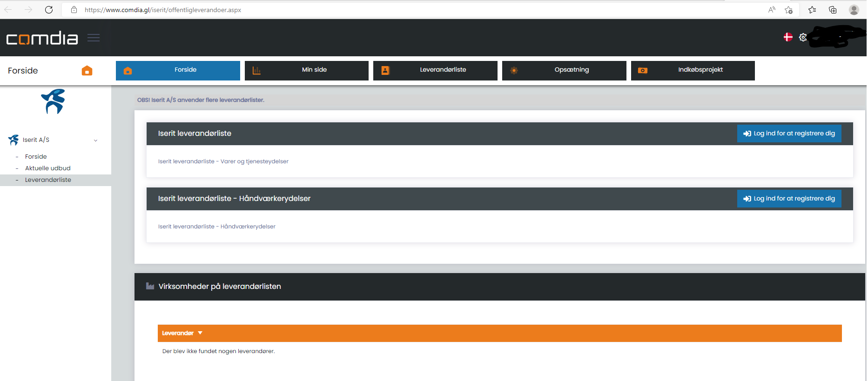This screenshot has height=381, width=868.
Task: View site information lock icon
Action: (74, 10)
